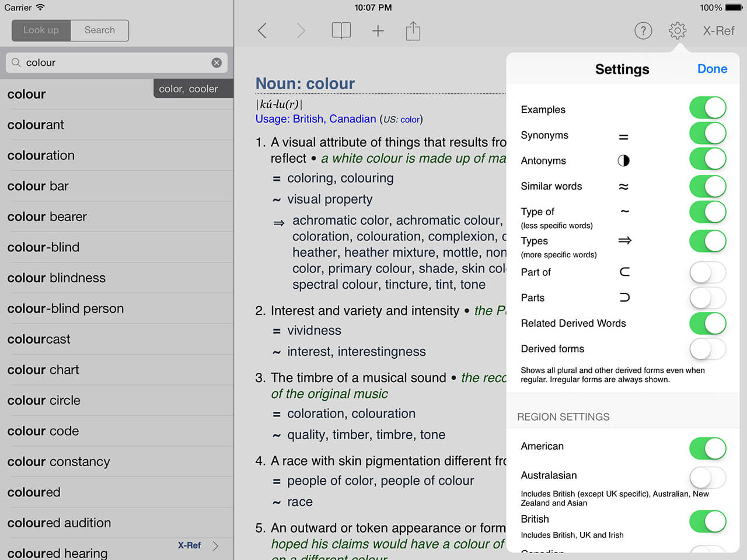
Task: Disable the Antonyms switch
Action: (x=708, y=159)
